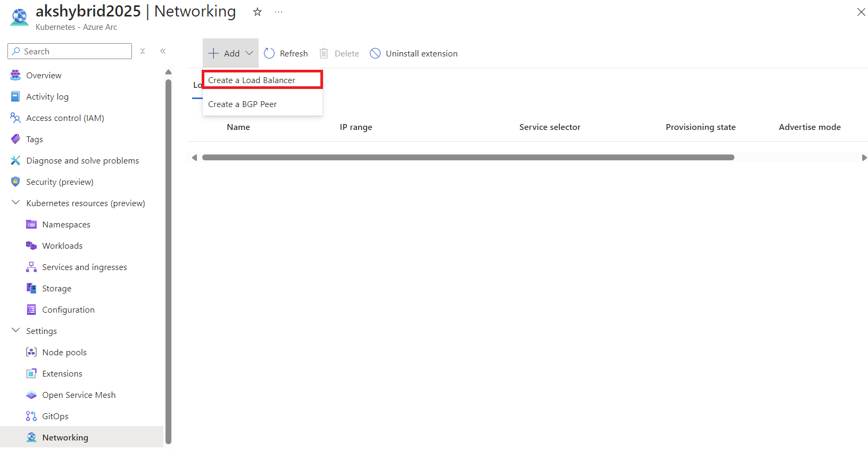
Task: Click the Workloads icon
Action: (x=31, y=246)
